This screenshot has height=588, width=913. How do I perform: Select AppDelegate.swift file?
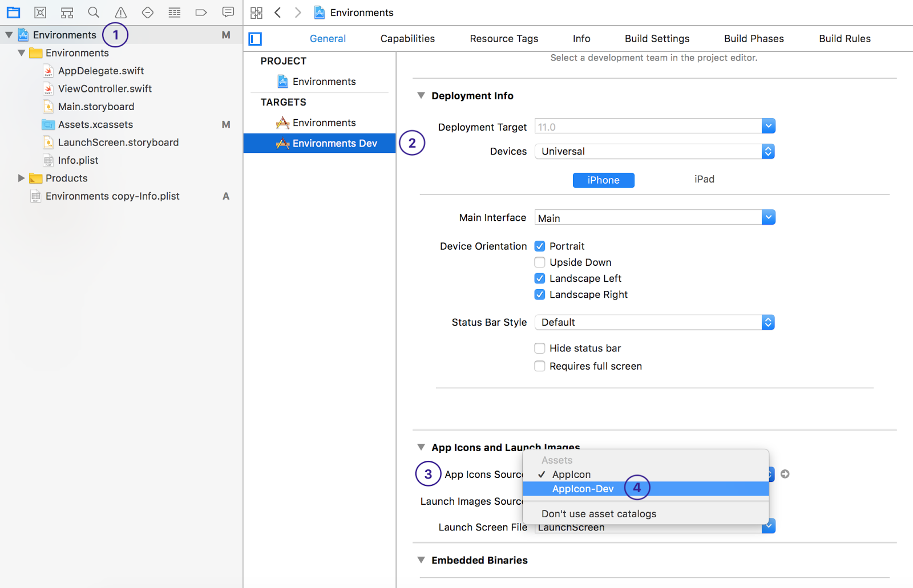coord(101,71)
